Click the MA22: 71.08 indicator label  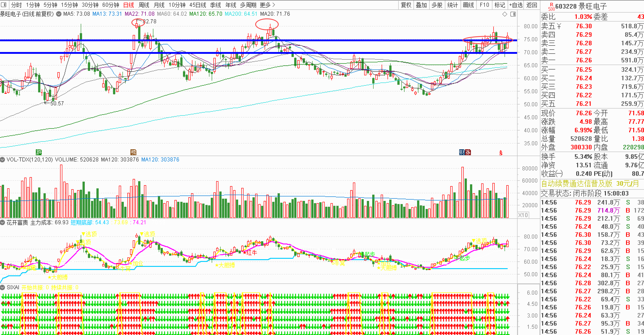[x=139, y=14]
